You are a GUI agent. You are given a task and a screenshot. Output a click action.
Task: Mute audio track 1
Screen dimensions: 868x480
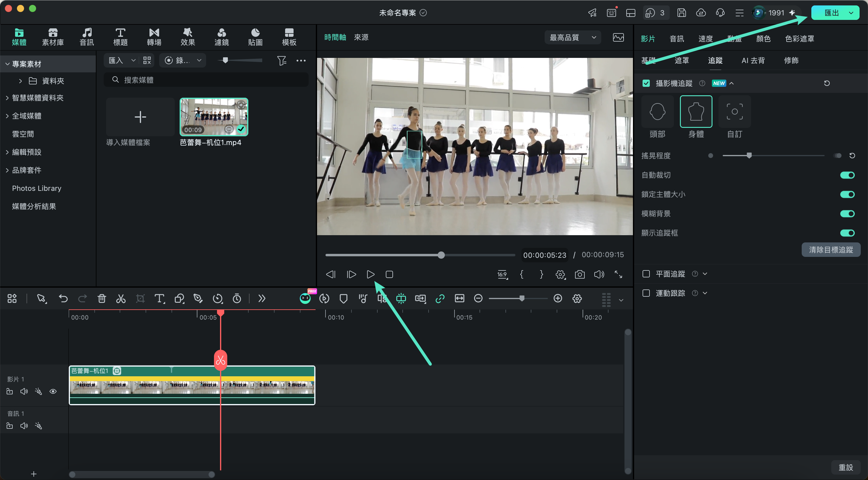[x=24, y=426]
